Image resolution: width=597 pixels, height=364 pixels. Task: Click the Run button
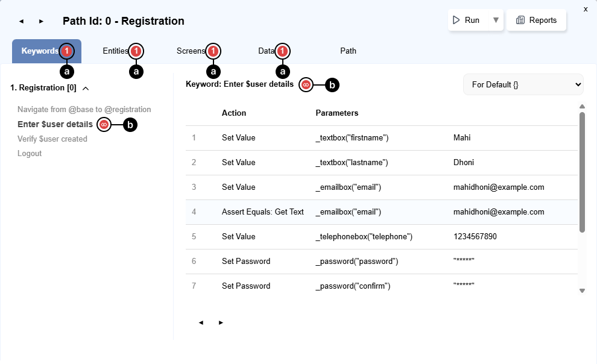click(466, 20)
